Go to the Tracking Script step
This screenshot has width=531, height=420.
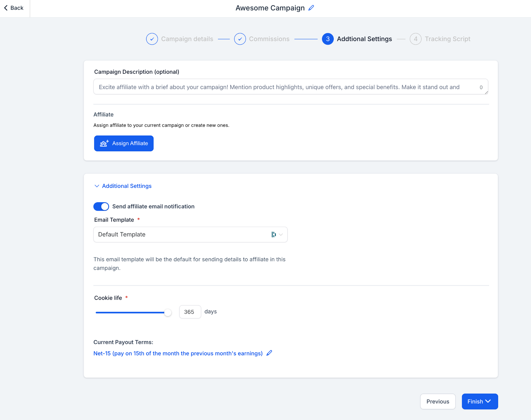(447, 39)
